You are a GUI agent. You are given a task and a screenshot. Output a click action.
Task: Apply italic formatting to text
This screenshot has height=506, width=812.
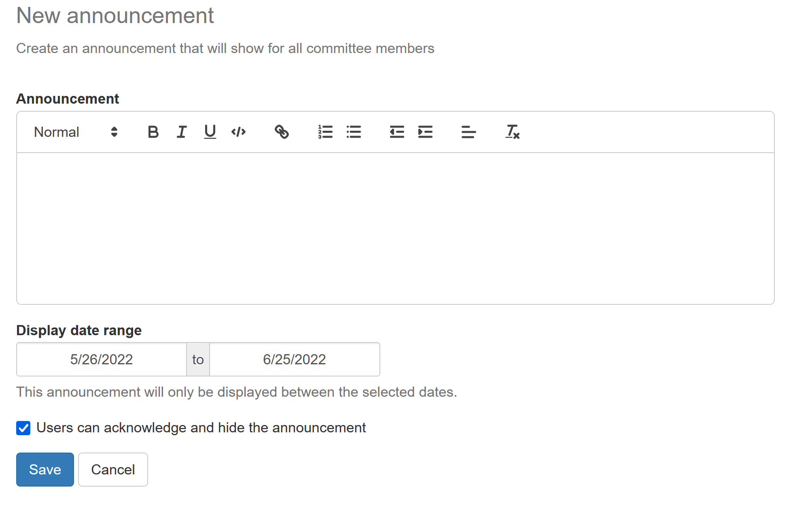[x=182, y=132]
